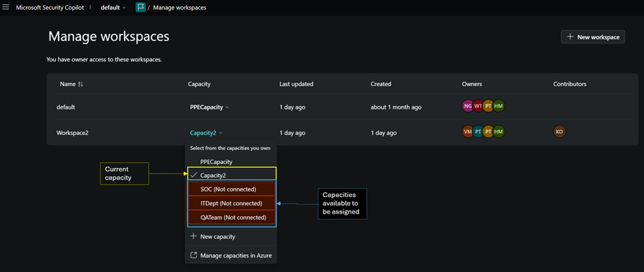The height and width of the screenshot is (272, 644).
Task: Open PPECapacity dropdown for default workspace
Action: pos(209,107)
